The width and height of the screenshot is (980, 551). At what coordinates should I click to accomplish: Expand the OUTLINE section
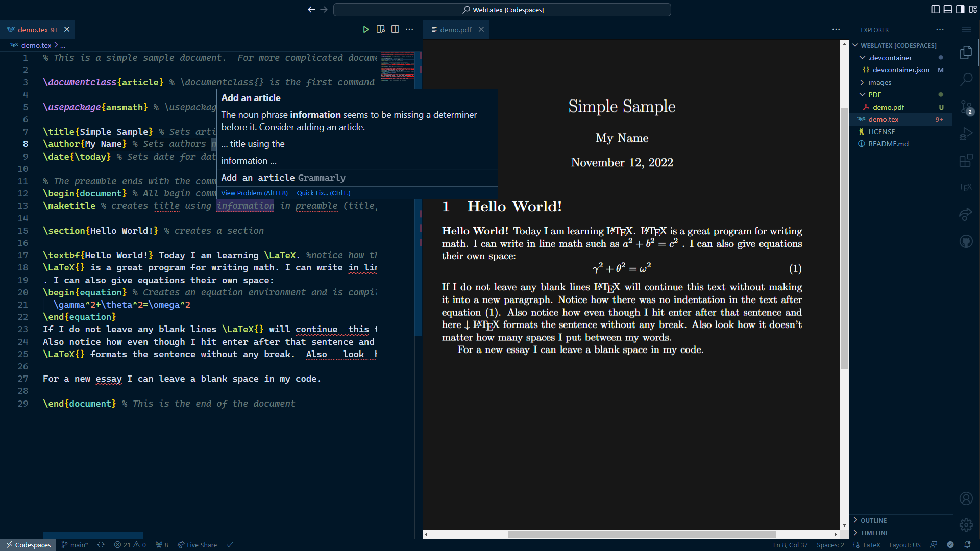click(873, 520)
